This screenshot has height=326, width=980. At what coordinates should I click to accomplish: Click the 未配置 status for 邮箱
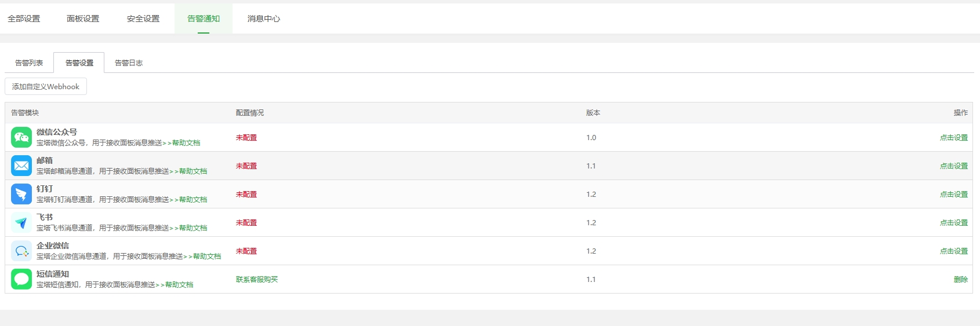coord(246,166)
